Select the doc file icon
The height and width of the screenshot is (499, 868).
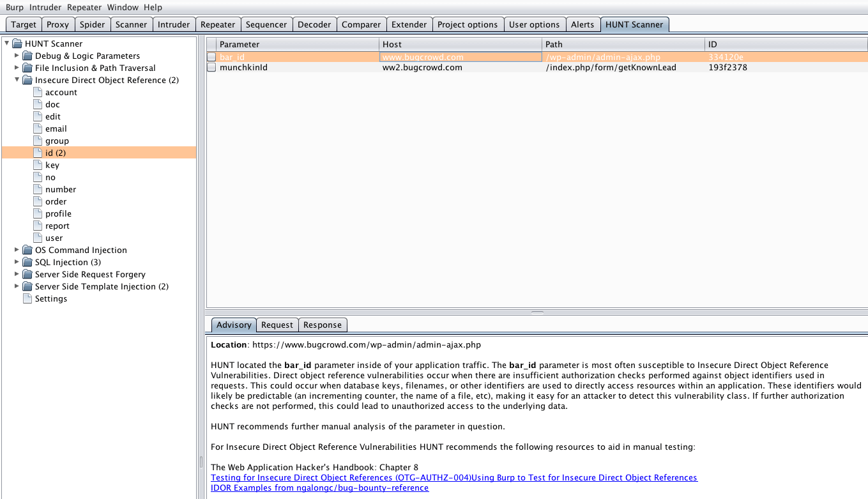pos(38,104)
